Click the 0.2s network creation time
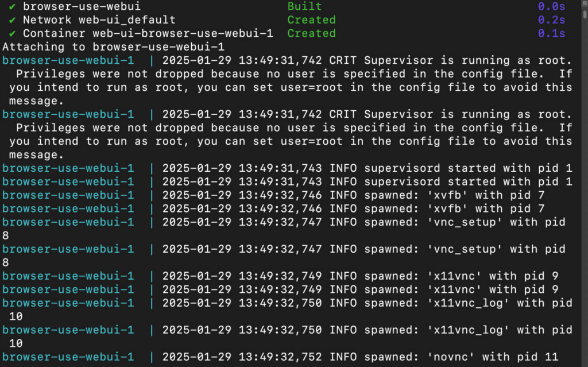The image size is (588, 367). 551,20
